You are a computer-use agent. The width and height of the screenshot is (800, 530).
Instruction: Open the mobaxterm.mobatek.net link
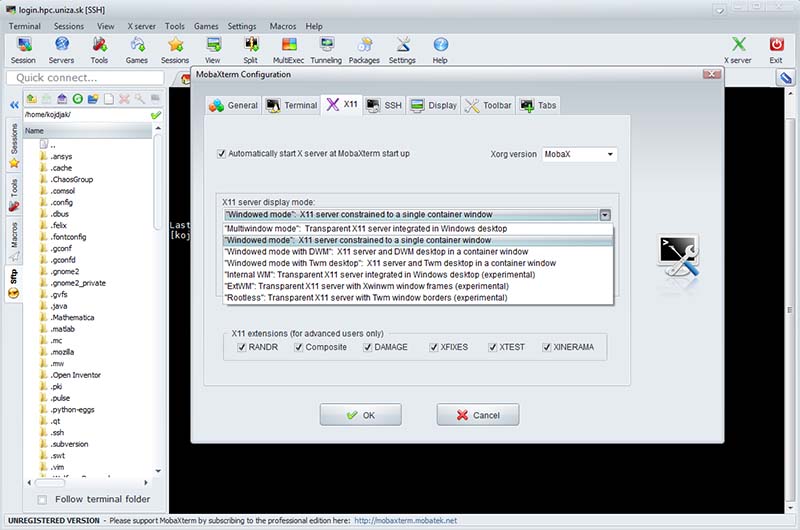(405, 521)
